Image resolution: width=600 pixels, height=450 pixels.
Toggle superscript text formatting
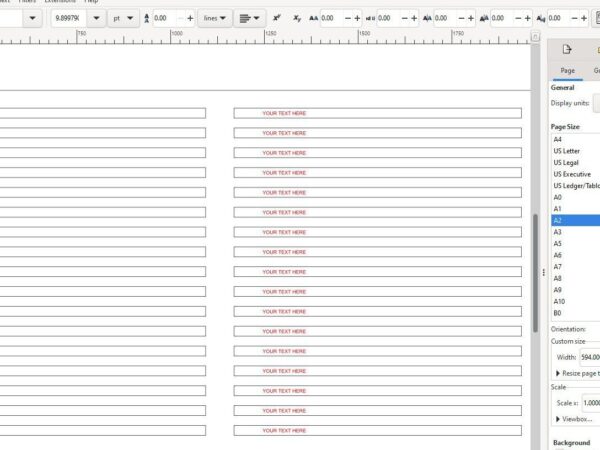point(276,18)
